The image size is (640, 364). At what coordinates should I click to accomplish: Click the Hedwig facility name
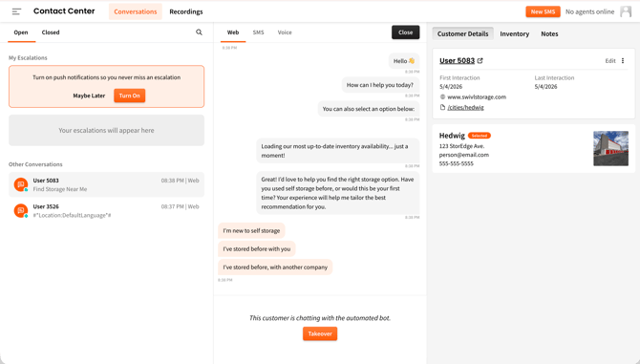tap(452, 136)
